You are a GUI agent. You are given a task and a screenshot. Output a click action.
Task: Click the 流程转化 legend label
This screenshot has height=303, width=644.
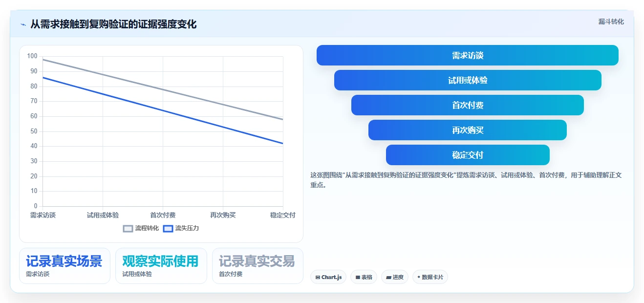point(147,228)
